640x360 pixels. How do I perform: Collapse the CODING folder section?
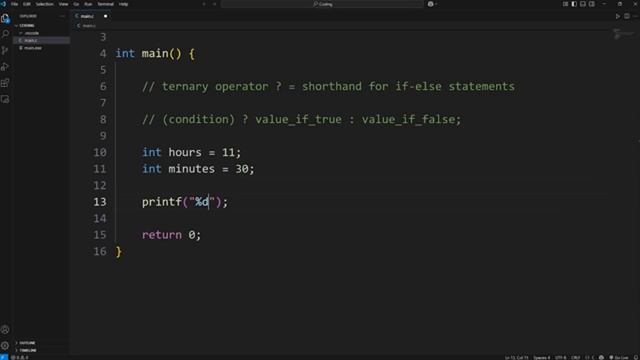[x=42, y=25]
